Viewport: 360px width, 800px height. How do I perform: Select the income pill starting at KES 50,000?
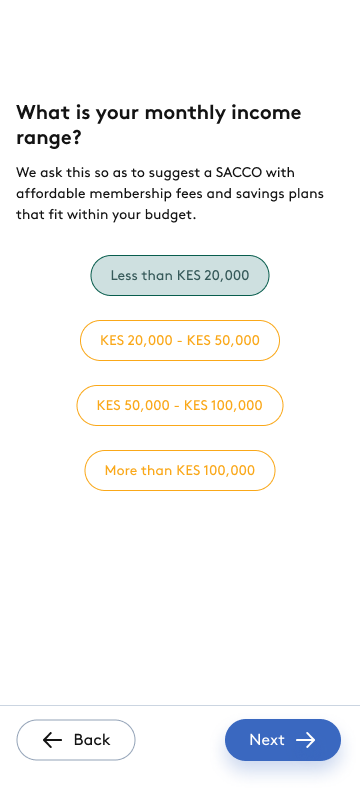(180, 406)
